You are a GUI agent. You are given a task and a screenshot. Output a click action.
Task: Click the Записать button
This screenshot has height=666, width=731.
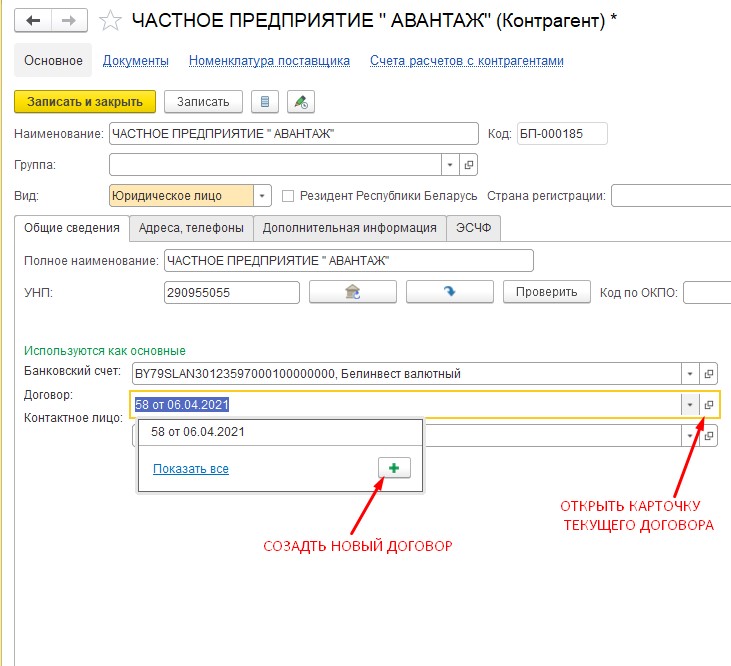(203, 102)
